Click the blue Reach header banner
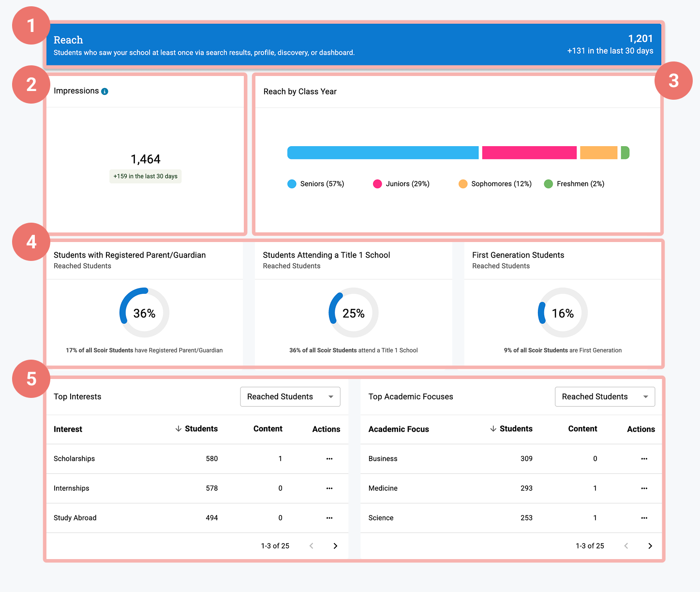This screenshot has width=700, height=592. 354,45
